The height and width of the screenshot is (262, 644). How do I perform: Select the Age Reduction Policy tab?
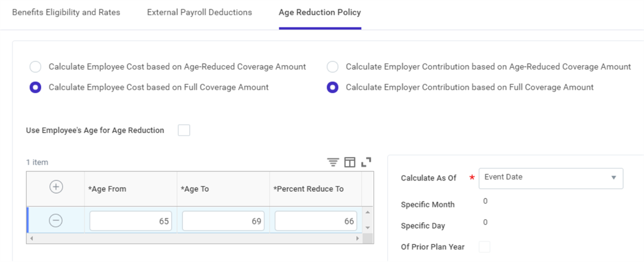[320, 12]
